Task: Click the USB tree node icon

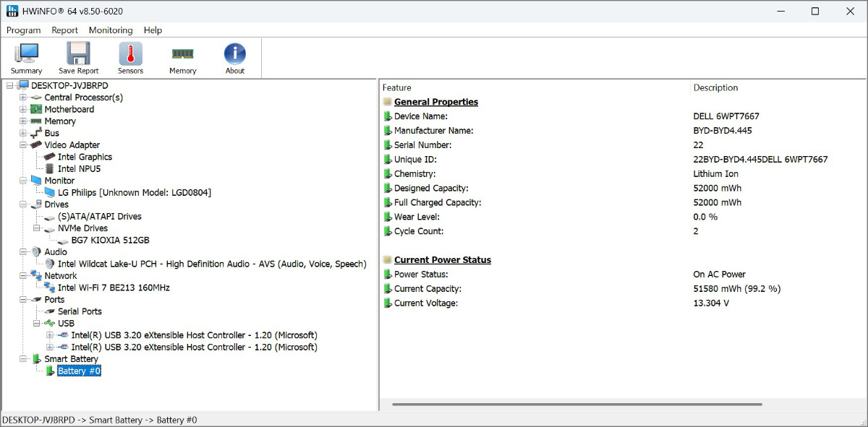Action: tap(49, 323)
